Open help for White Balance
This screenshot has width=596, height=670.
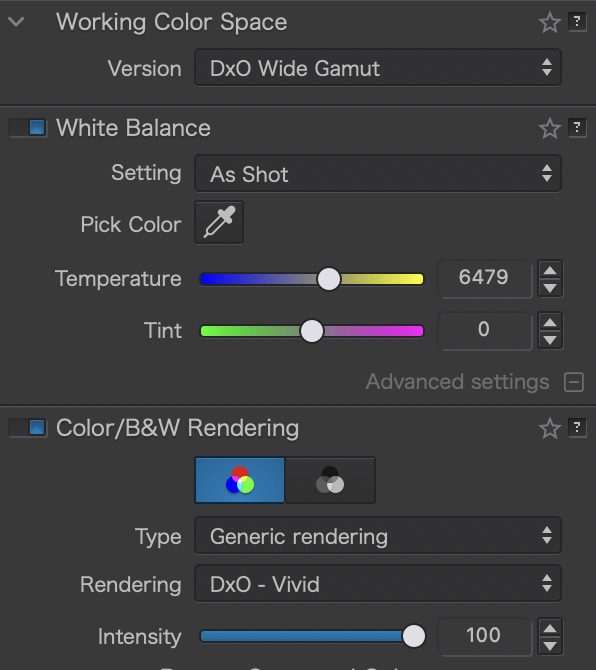coord(577,127)
